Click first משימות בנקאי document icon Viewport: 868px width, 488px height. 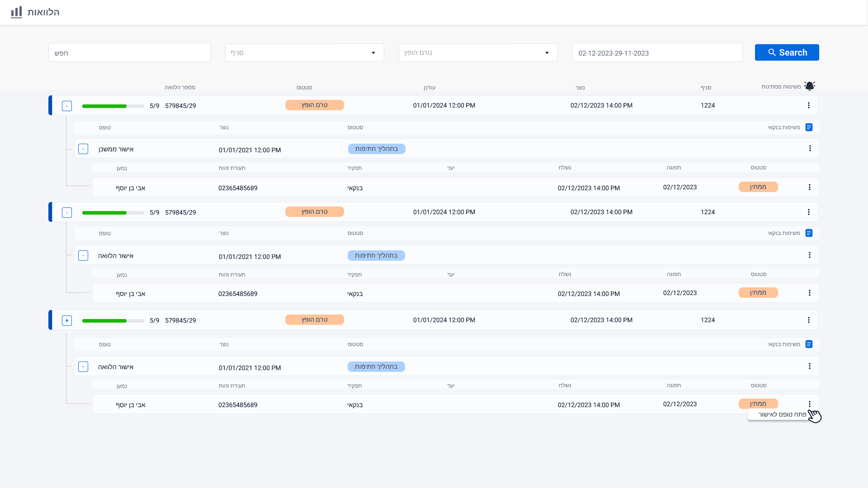pyautogui.click(x=809, y=127)
